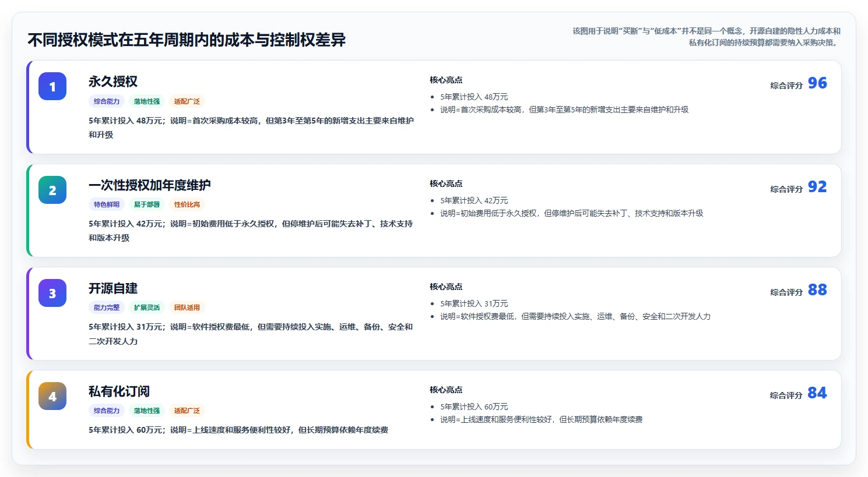Click the bullet 说明=初始费用低于永久授权

[572, 213]
